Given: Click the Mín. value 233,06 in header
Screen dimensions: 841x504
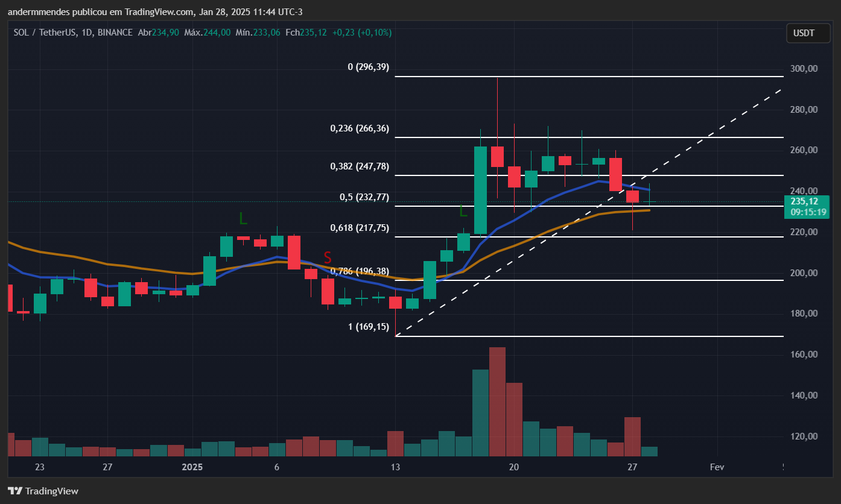Looking at the screenshot, I should 267,33.
